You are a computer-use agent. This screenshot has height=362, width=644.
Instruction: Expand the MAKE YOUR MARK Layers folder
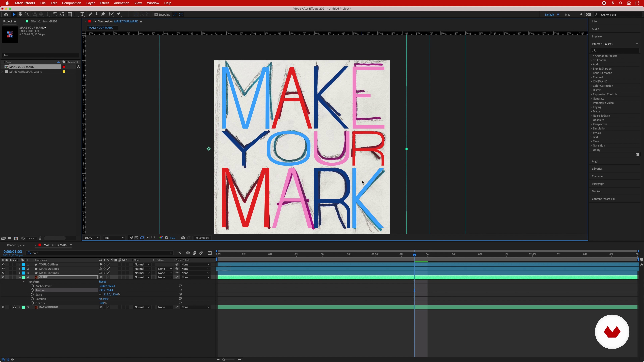click(x=2, y=72)
